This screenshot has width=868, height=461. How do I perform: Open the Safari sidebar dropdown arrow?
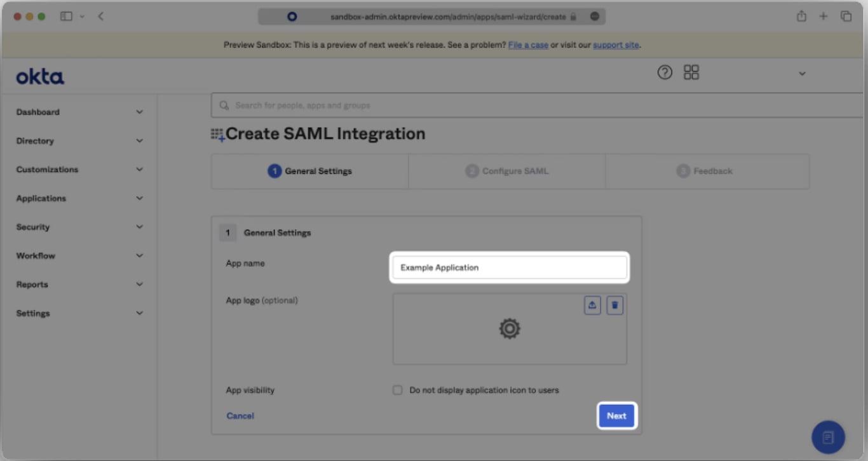point(82,17)
